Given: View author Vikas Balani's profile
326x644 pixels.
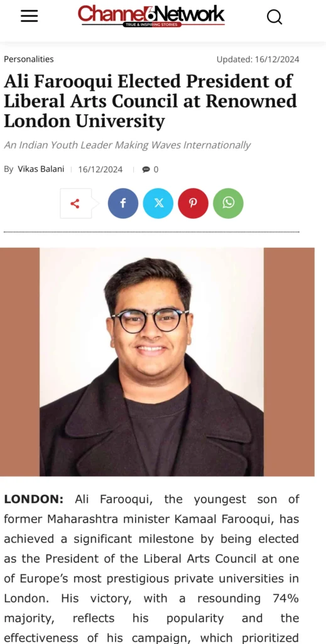Looking at the screenshot, I should tap(41, 169).
